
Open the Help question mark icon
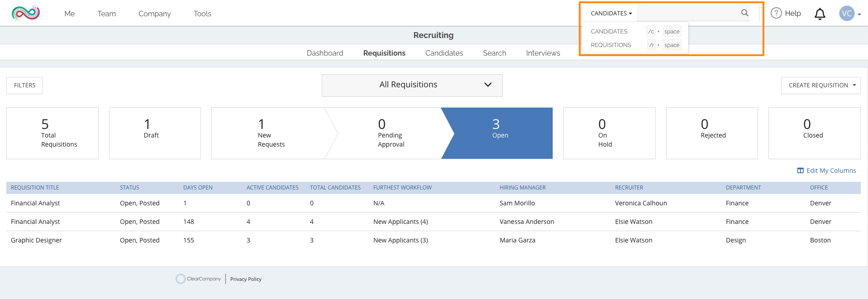(776, 13)
